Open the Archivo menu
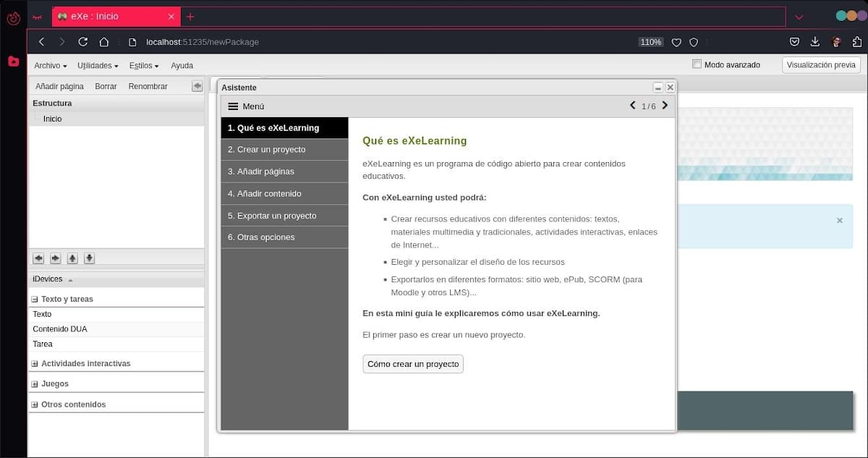 click(x=51, y=66)
